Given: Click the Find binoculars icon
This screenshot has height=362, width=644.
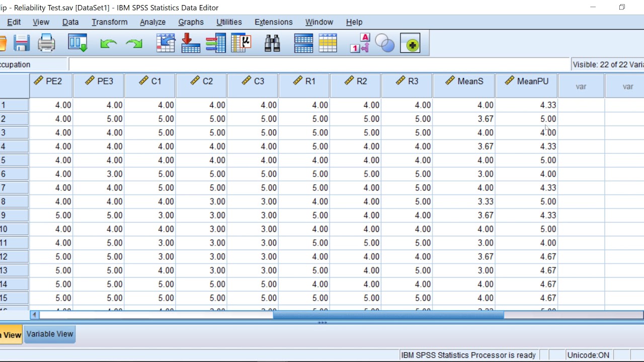Looking at the screenshot, I should coord(272,43).
